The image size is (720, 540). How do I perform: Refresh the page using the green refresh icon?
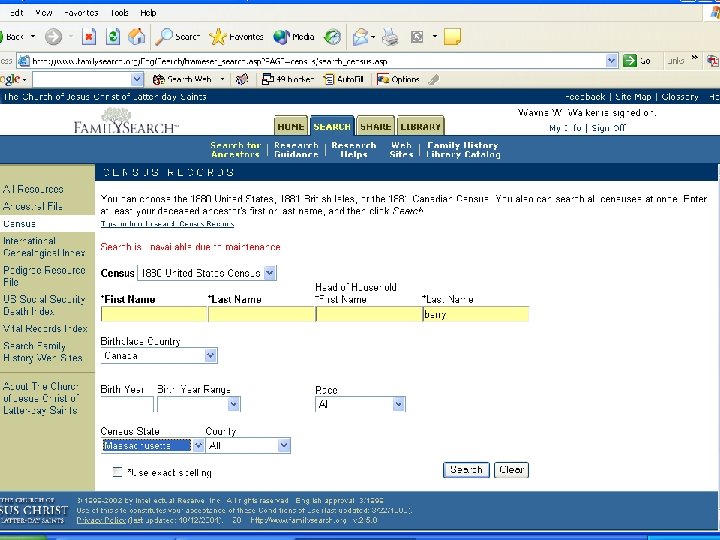[112, 37]
